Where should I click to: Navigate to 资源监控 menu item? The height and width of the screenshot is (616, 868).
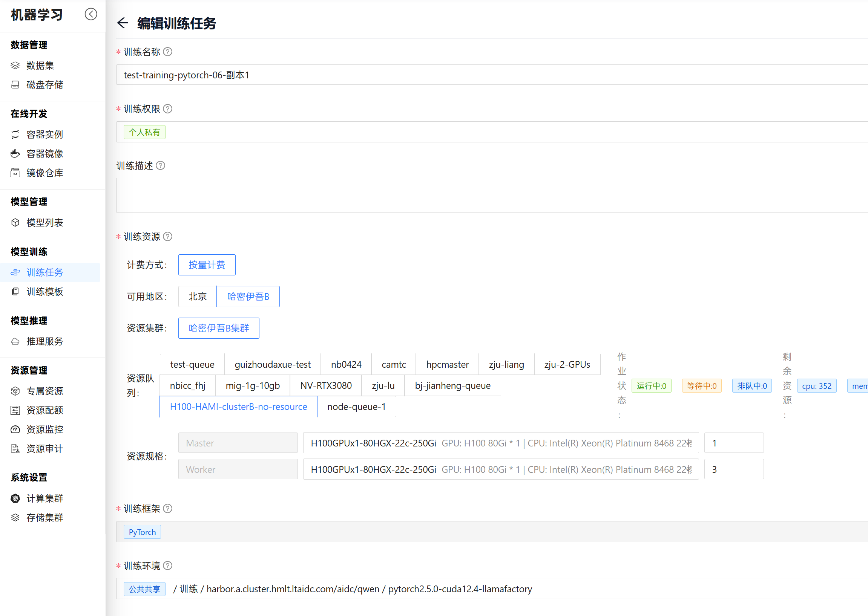coord(44,430)
